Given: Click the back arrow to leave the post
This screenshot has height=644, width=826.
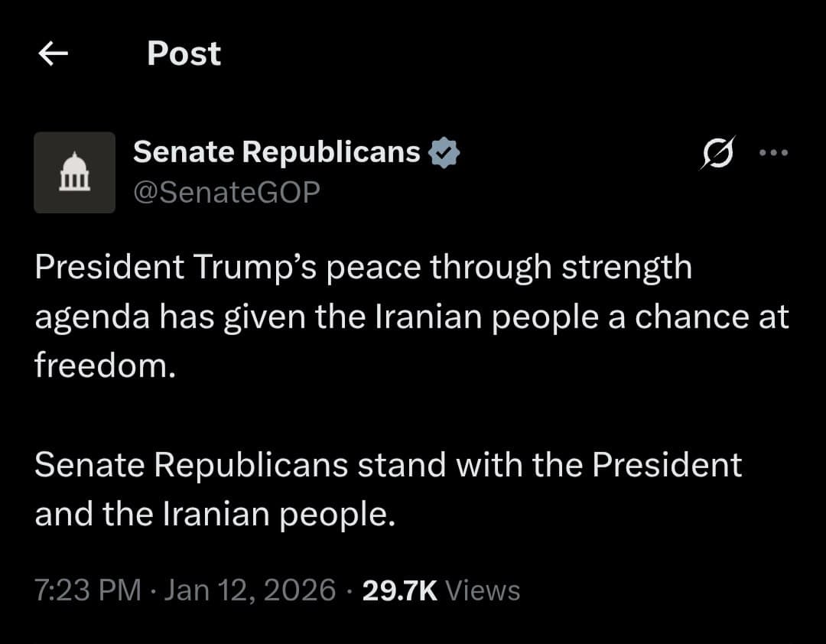Looking at the screenshot, I should click(52, 53).
